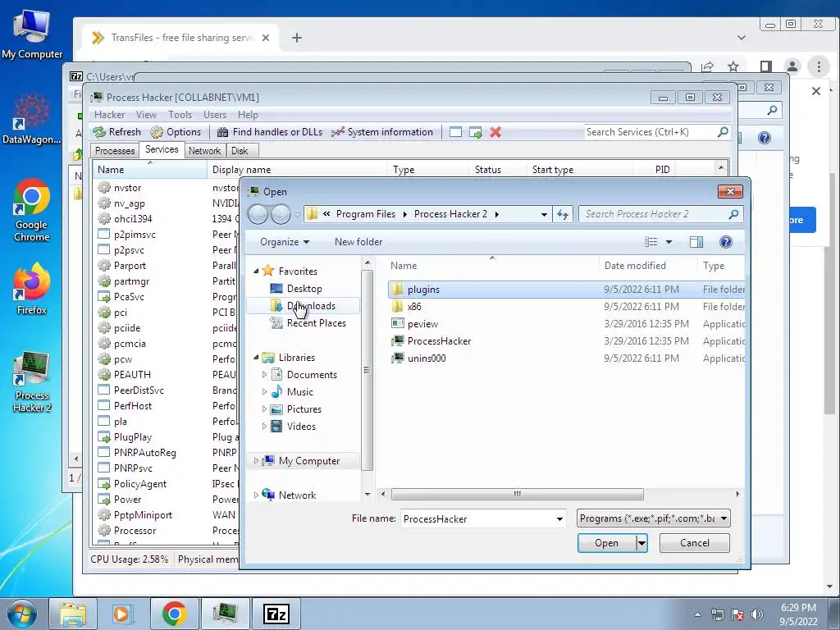Open the Users menu

pos(215,115)
